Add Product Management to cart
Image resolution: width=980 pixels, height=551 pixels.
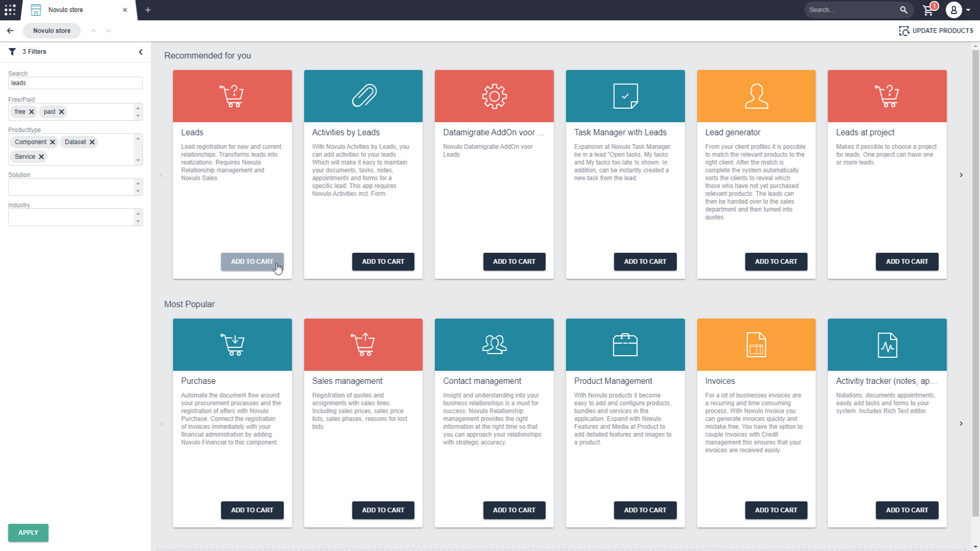(645, 510)
